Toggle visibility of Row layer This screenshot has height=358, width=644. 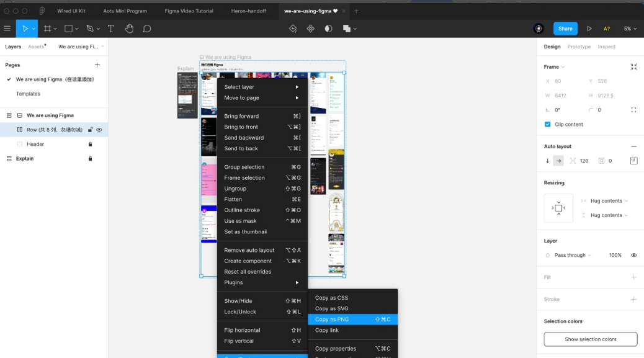pyautogui.click(x=99, y=130)
